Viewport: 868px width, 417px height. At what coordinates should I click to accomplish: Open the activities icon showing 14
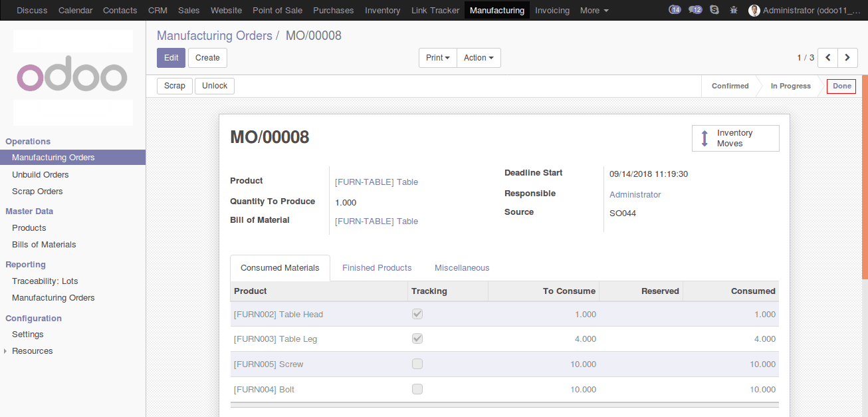point(675,10)
